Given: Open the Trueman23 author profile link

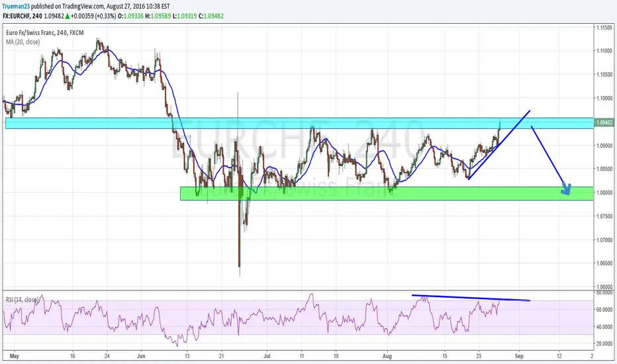Looking at the screenshot, I should click(x=16, y=7).
